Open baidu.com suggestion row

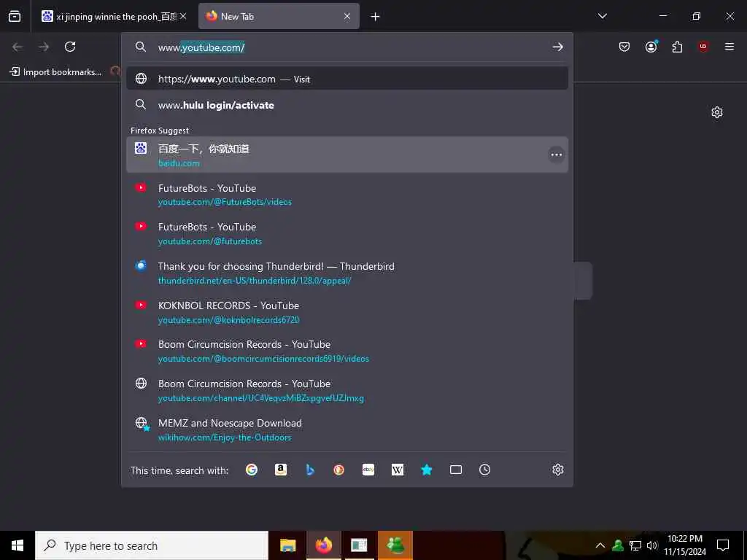click(x=347, y=155)
